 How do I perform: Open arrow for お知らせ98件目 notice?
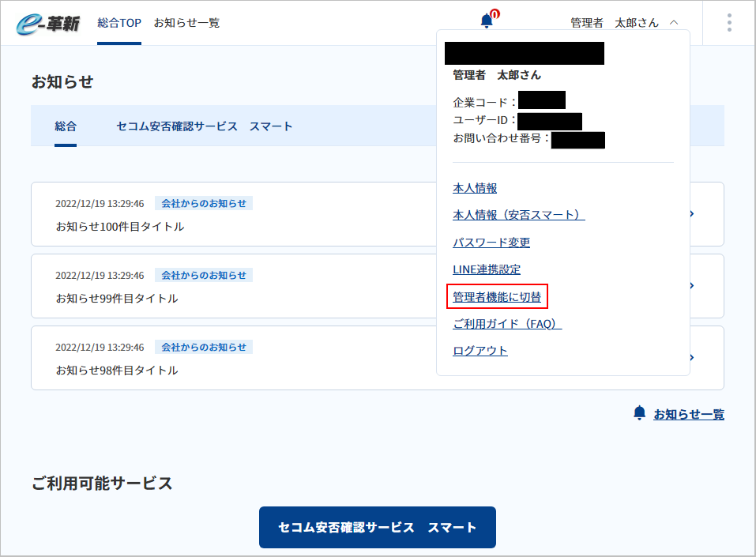tap(692, 357)
